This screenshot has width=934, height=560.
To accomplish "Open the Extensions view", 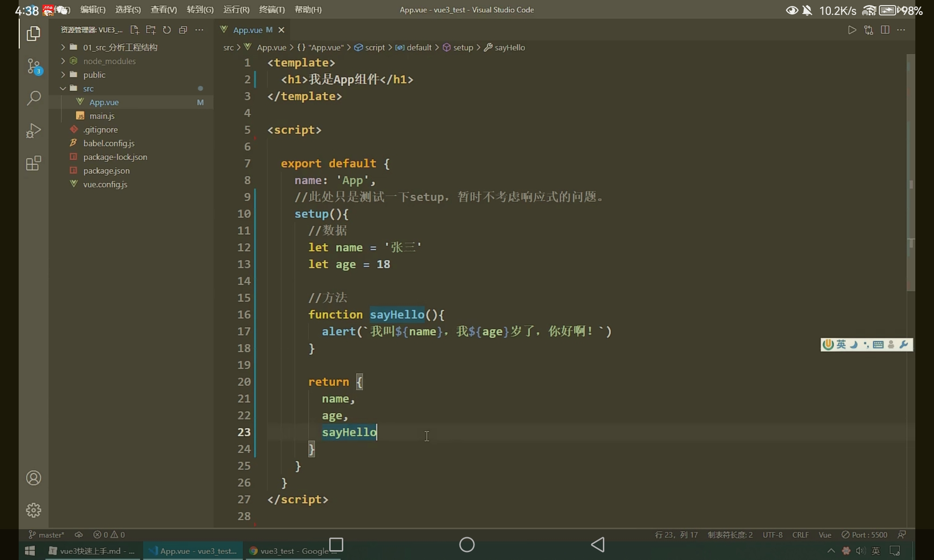I will [34, 163].
